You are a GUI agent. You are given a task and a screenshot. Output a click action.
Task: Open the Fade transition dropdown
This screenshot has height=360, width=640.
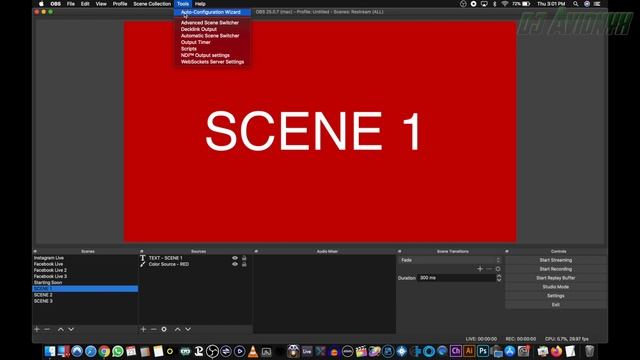tap(449, 260)
